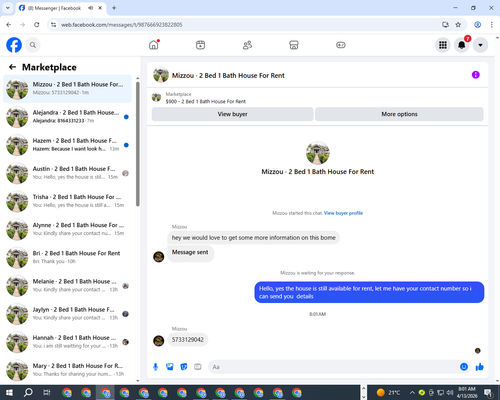Show hidden system tray icons
The width and height of the screenshot is (500, 400).
click(x=412, y=393)
